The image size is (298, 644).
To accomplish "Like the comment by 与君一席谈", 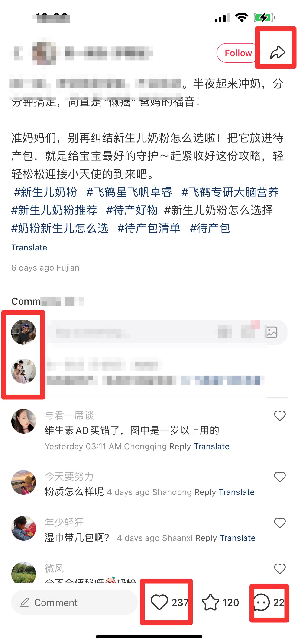I will pyautogui.click(x=279, y=416).
